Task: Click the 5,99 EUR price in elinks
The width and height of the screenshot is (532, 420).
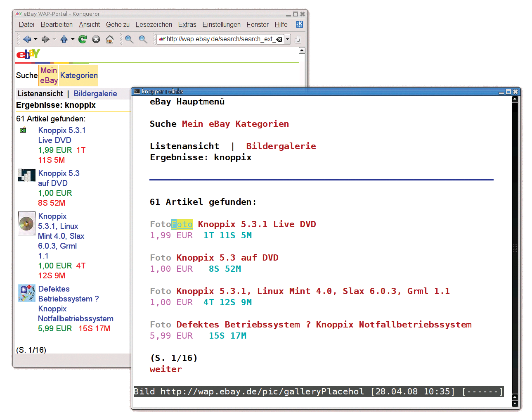Action: point(171,336)
